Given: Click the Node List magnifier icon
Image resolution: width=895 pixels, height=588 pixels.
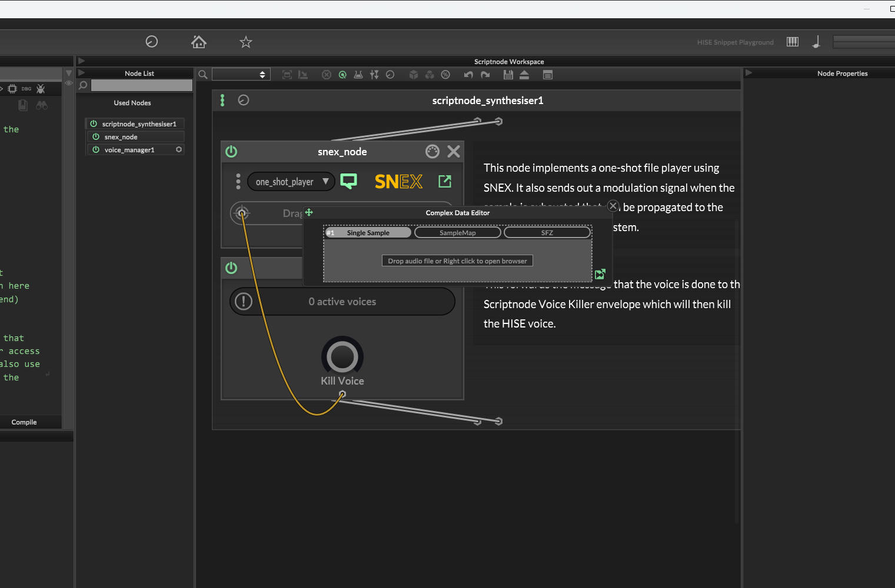Looking at the screenshot, I should (x=83, y=85).
